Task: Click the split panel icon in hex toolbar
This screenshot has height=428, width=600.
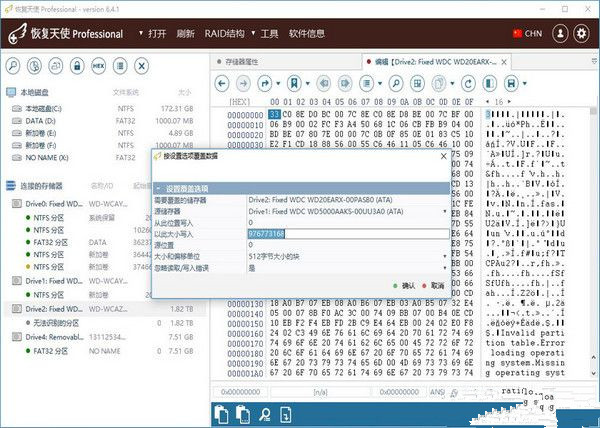Action: click(490, 83)
